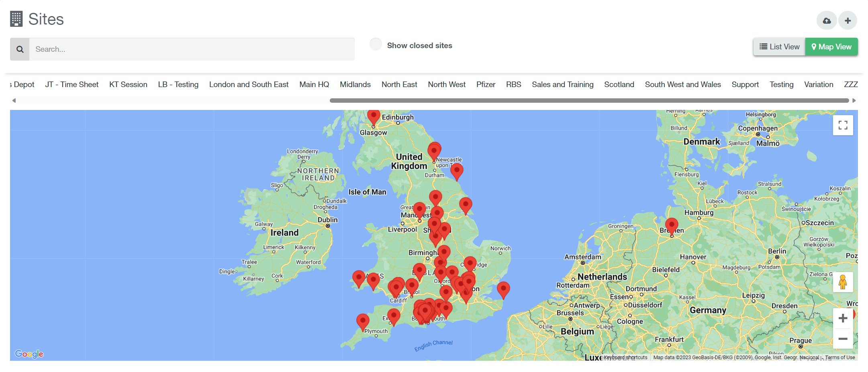Viewport: 868px width, 372px height.
Task: Select the KT Session tab
Action: 128,85
